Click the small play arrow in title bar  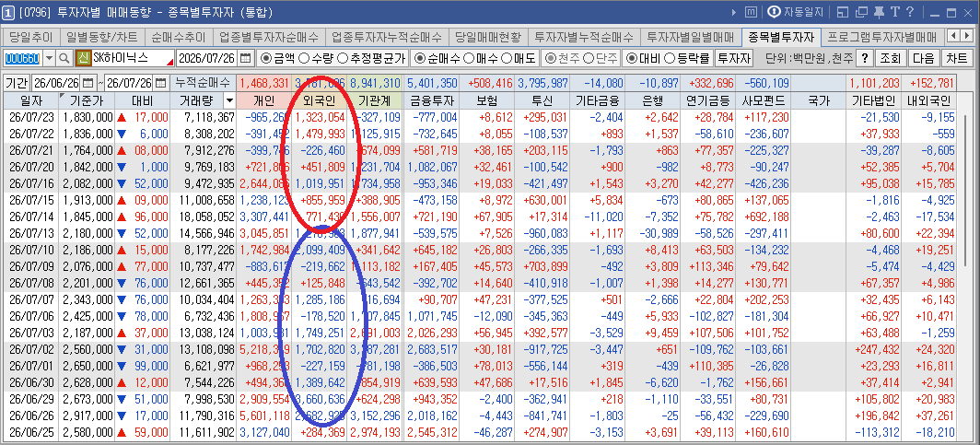coord(734,12)
